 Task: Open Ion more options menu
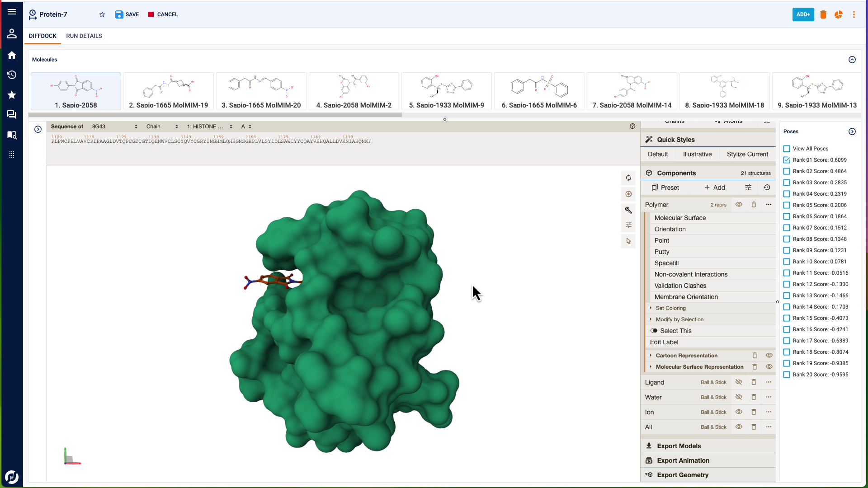coord(769,412)
